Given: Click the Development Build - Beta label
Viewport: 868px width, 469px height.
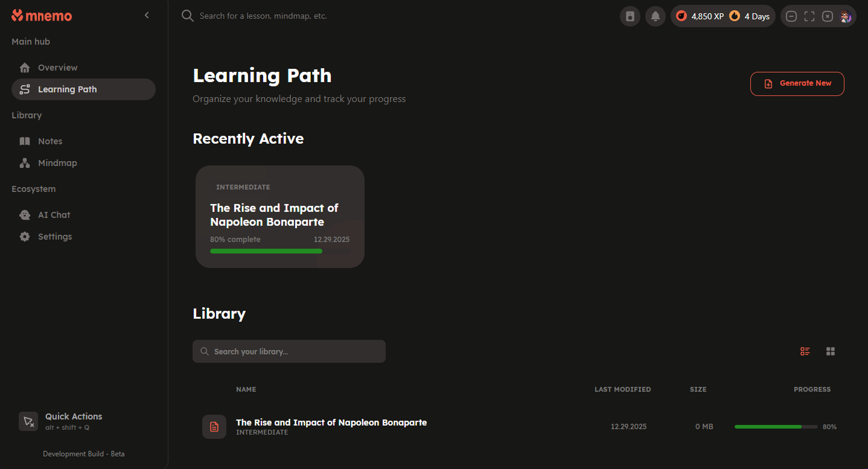Looking at the screenshot, I should coord(84,454).
